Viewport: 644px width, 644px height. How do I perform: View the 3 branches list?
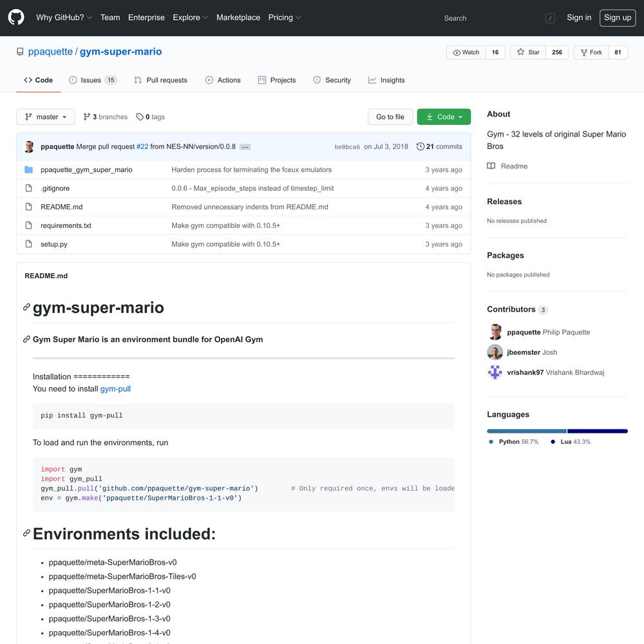click(x=106, y=117)
